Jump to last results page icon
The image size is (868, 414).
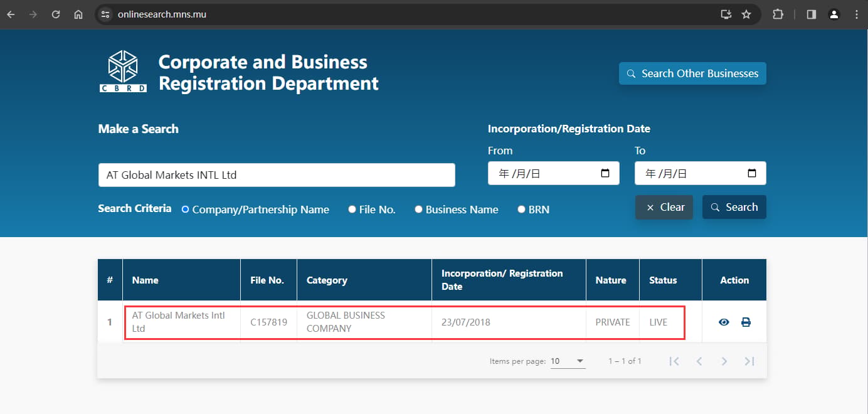coord(749,361)
